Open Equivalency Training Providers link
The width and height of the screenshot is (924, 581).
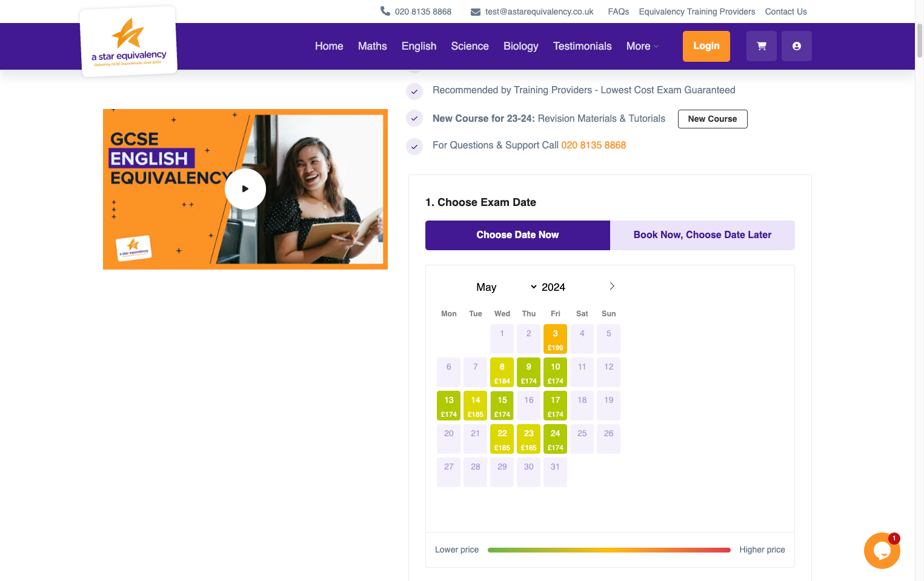697,12
